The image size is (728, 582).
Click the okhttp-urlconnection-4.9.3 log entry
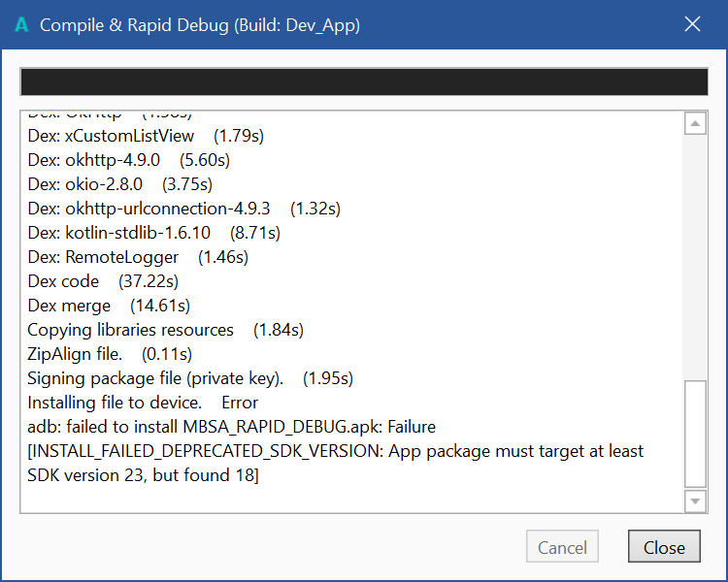183,209
